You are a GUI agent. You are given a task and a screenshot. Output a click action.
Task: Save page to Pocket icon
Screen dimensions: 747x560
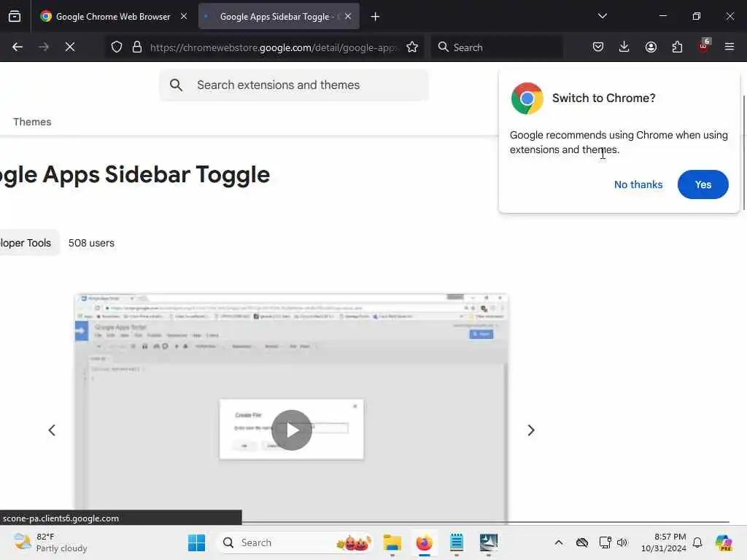point(598,47)
